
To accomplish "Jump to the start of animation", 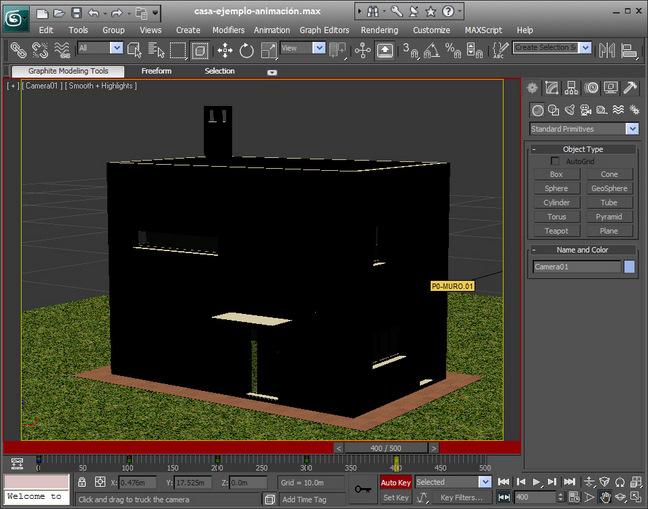I will (x=505, y=482).
